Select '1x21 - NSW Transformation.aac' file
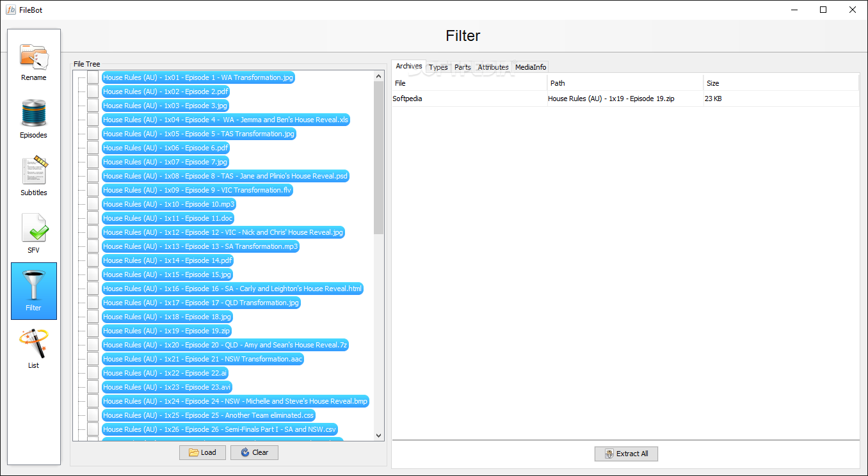The height and width of the screenshot is (476, 868). click(x=203, y=359)
